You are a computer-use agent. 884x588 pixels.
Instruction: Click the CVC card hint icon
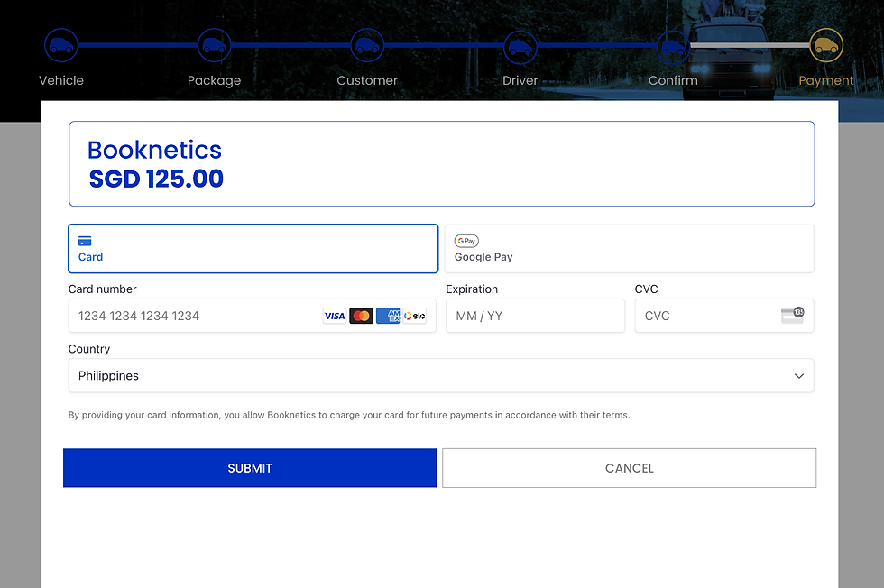click(x=792, y=315)
